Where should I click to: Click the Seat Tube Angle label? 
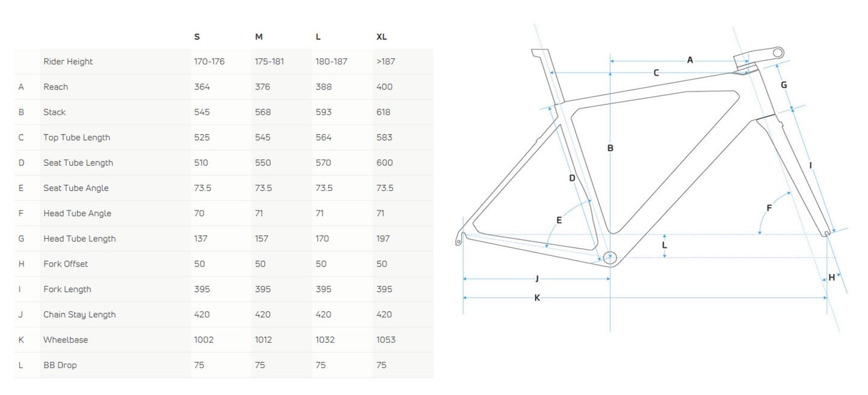pyautogui.click(x=76, y=188)
